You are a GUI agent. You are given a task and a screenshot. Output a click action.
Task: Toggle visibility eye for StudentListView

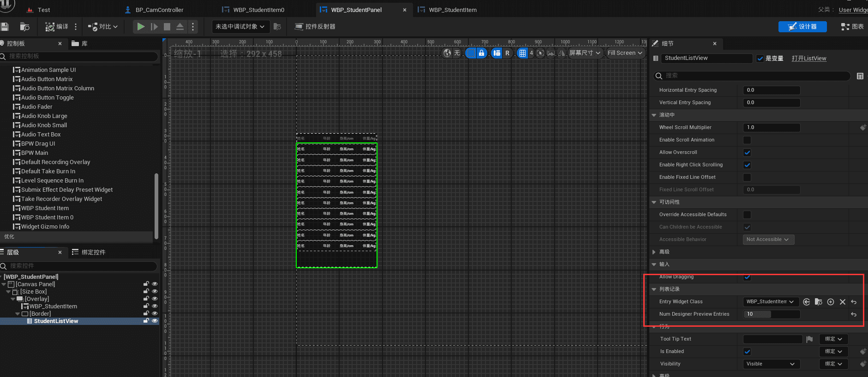click(155, 321)
